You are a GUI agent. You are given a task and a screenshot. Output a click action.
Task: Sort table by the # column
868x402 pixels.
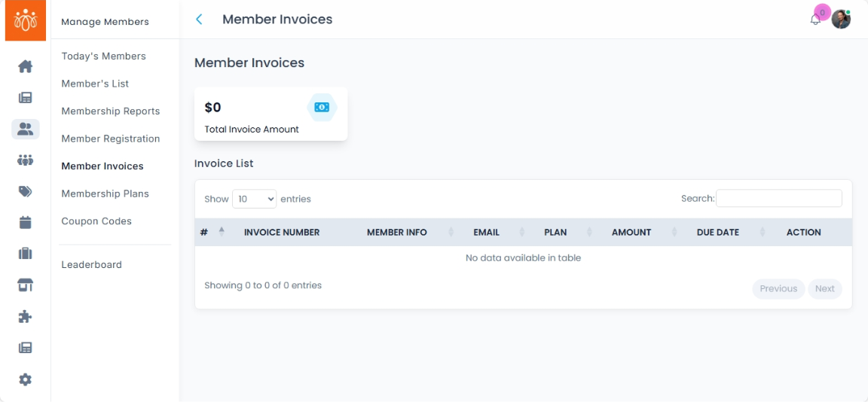(212, 232)
